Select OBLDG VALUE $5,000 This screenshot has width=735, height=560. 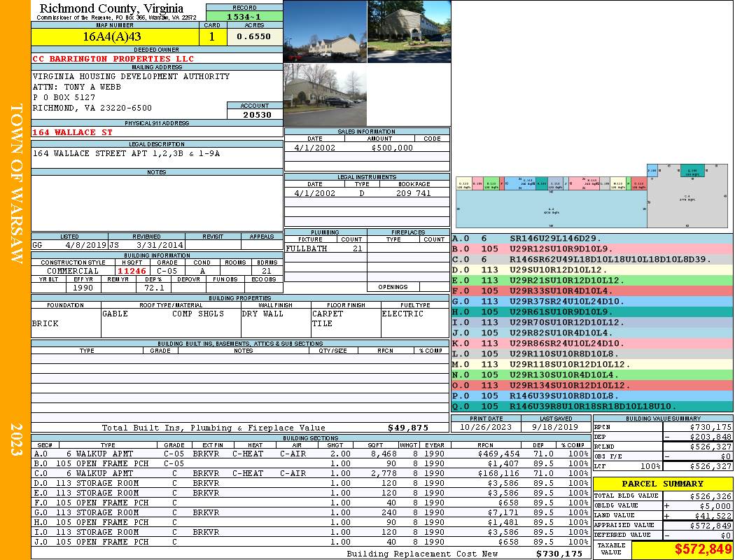tap(715, 505)
